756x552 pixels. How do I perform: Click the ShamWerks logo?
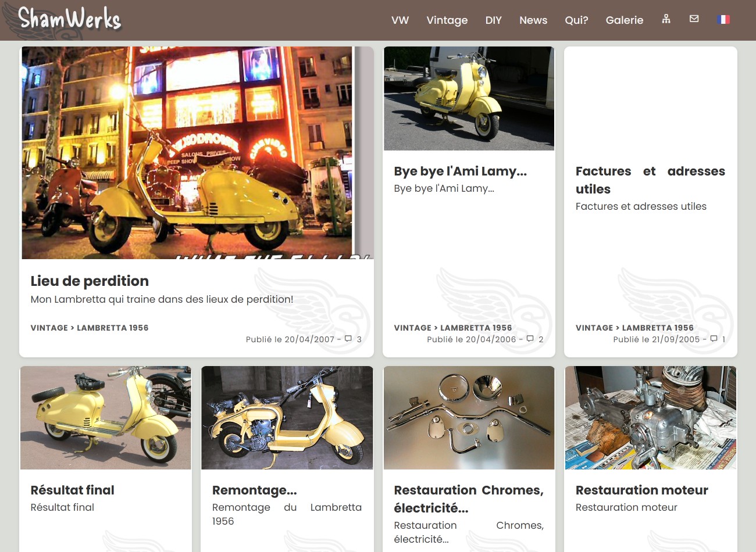pyautogui.click(x=69, y=19)
